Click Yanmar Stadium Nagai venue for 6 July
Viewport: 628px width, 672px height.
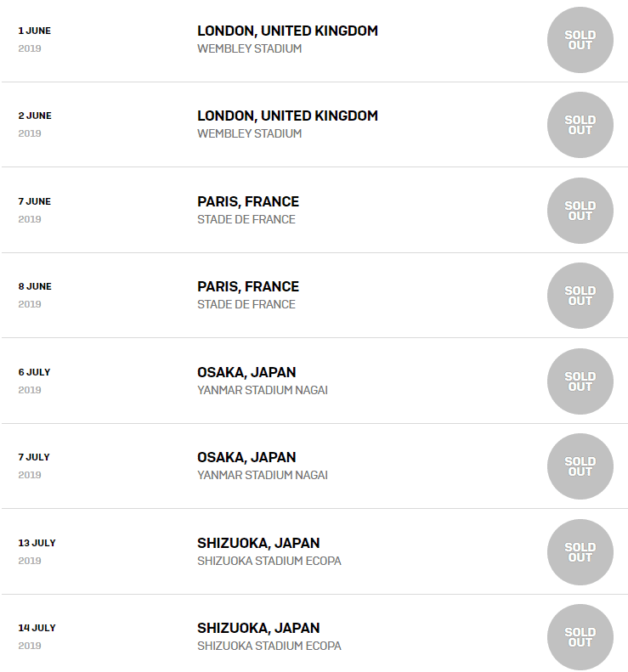pos(263,390)
